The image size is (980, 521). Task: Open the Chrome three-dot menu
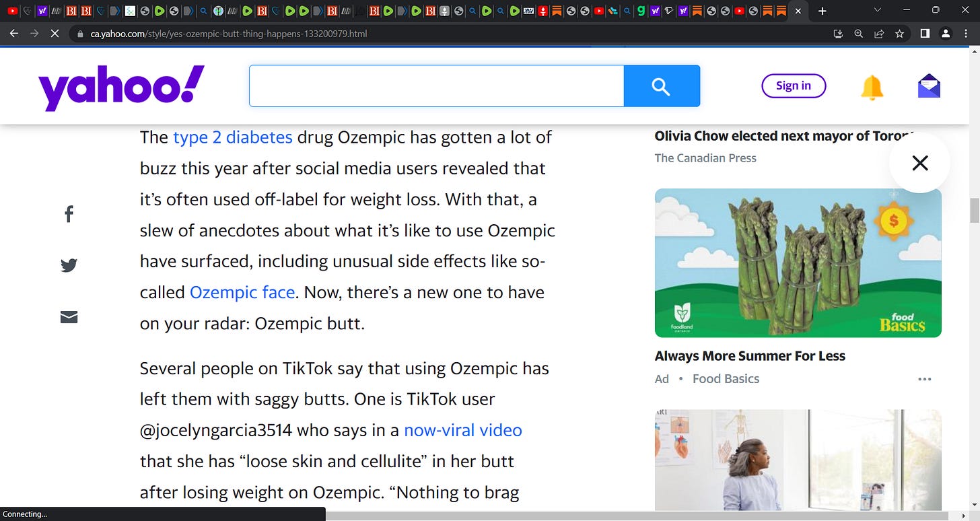pyautogui.click(x=966, y=34)
